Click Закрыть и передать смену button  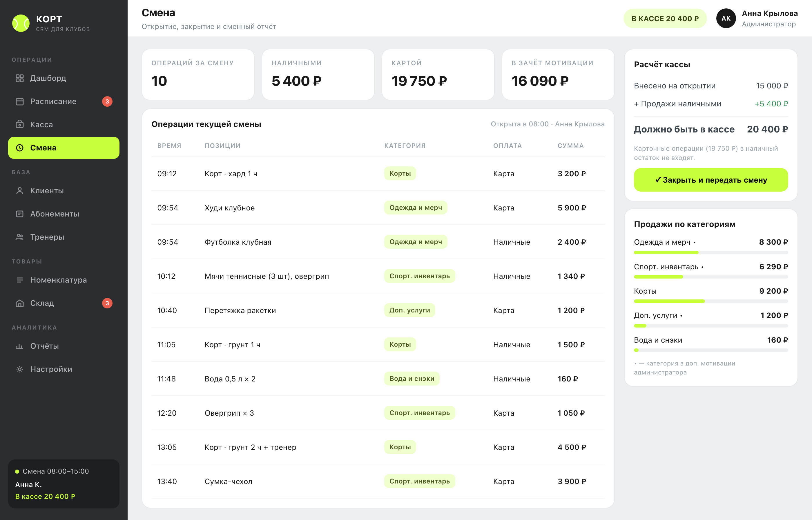pos(711,180)
